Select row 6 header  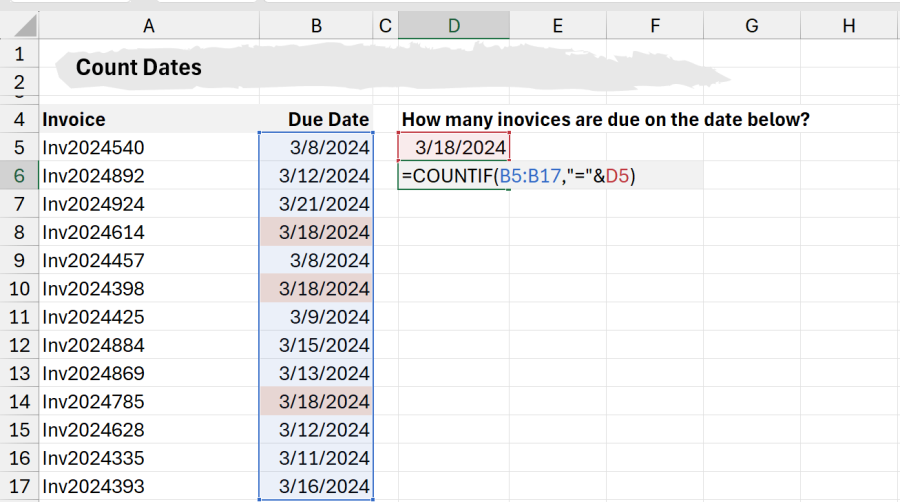pos(20,176)
